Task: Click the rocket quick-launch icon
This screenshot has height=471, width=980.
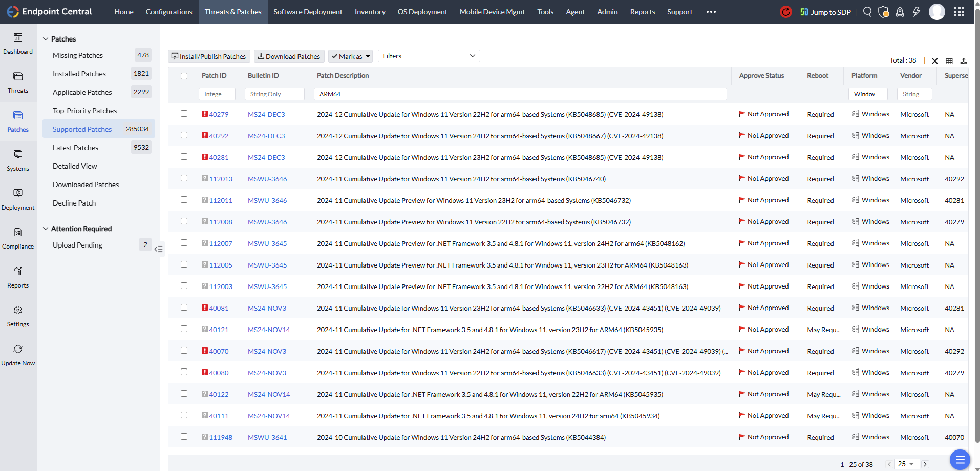Action: tap(900, 12)
